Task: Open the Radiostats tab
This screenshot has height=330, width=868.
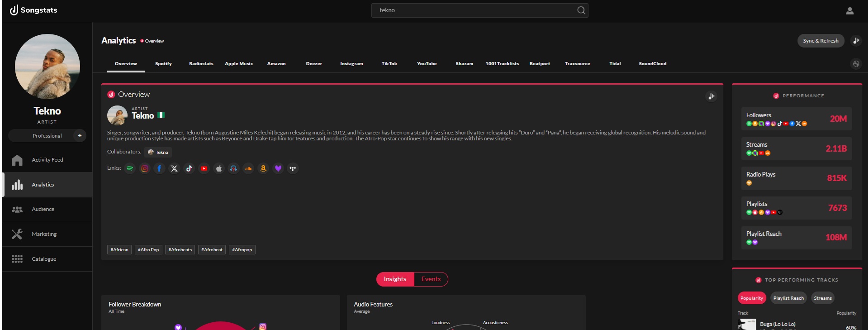Action: [201, 64]
